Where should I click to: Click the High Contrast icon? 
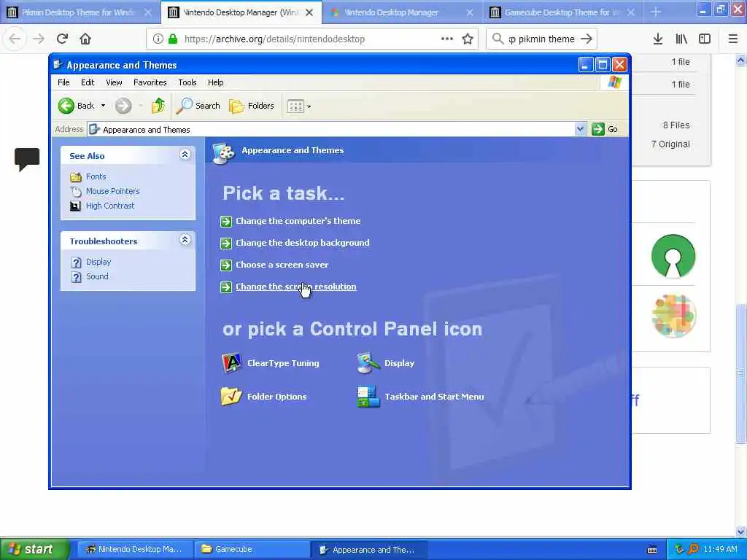click(75, 206)
